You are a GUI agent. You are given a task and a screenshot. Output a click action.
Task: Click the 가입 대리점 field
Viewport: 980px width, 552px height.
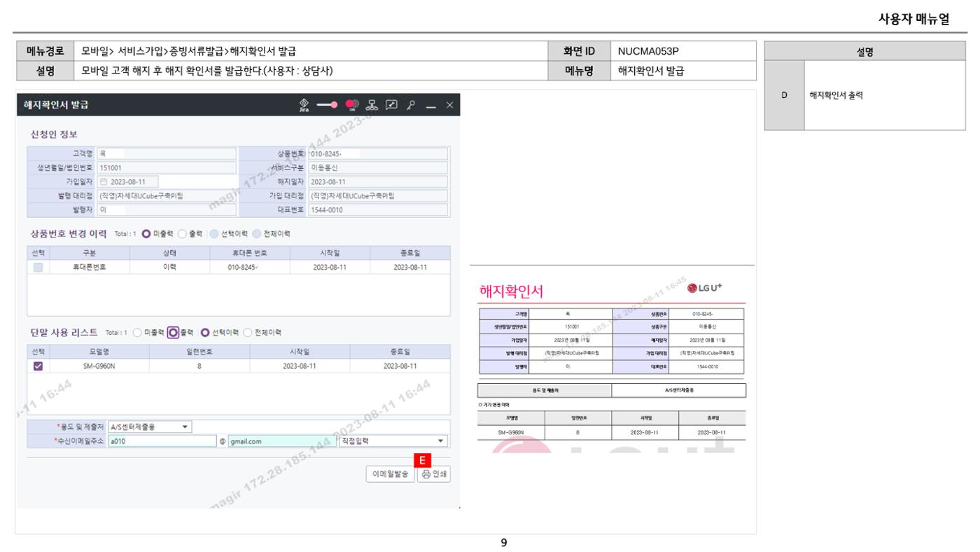377,195
